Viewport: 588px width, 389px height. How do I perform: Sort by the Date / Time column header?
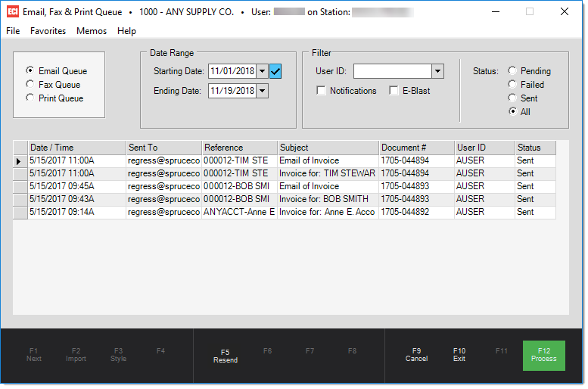point(77,148)
